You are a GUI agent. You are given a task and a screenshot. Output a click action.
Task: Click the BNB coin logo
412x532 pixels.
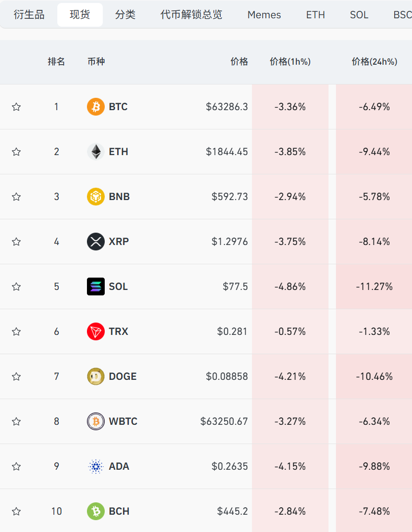[x=96, y=197]
